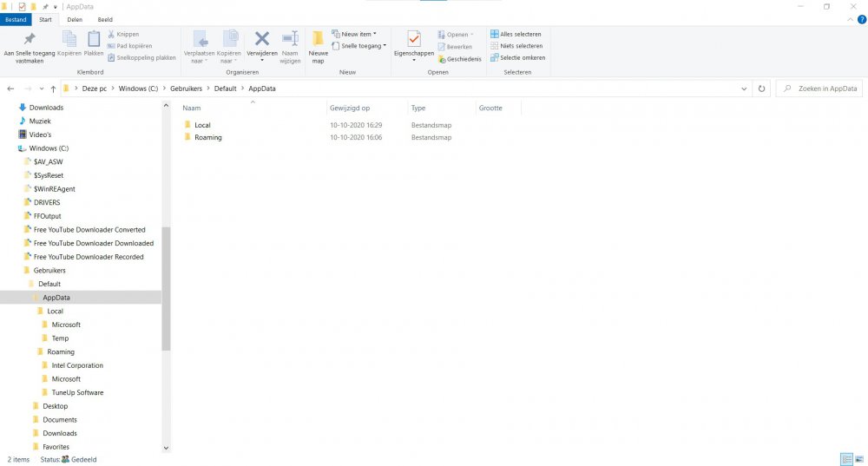The width and height of the screenshot is (868, 466).
Task: Select TuneUp Software in navigation tree
Action: pyautogui.click(x=77, y=392)
